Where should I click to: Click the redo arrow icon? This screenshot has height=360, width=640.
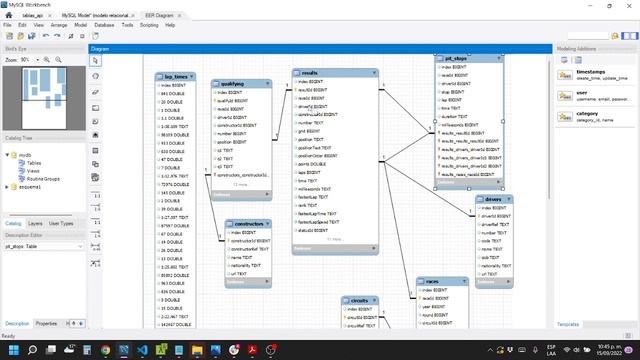point(57,36)
